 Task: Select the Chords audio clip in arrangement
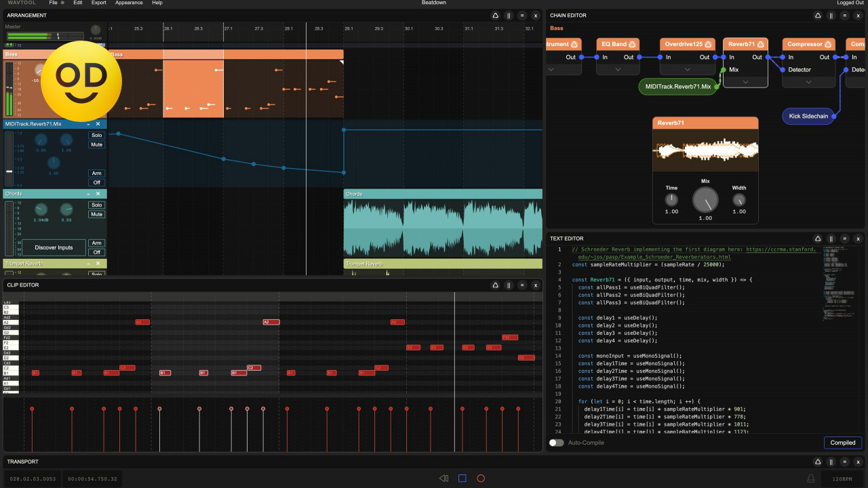coord(443,223)
